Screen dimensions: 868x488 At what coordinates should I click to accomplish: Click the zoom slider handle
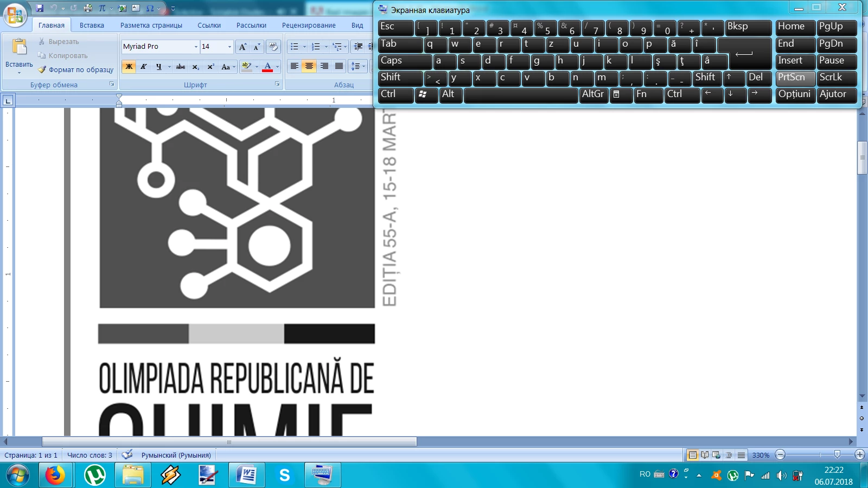point(837,454)
